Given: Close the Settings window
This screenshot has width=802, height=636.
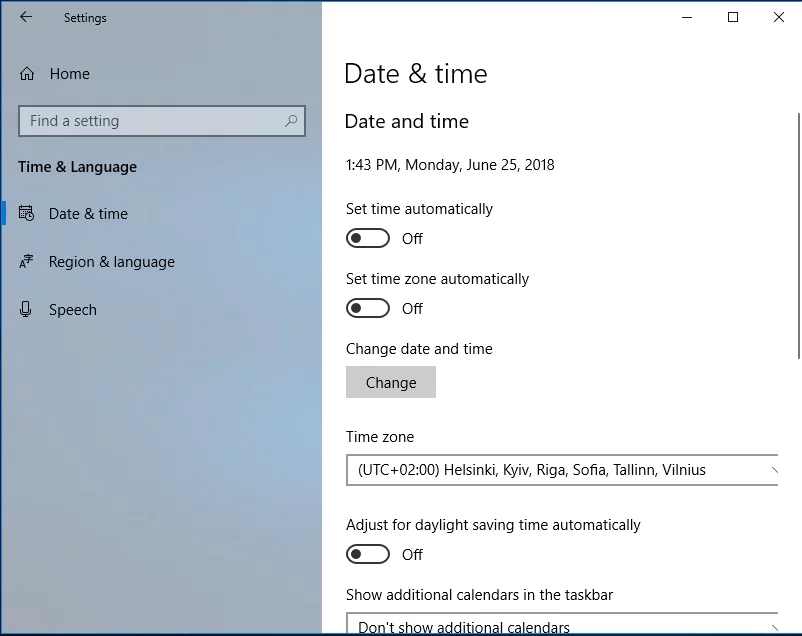Looking at the screenshot, I should click(778, 17).
